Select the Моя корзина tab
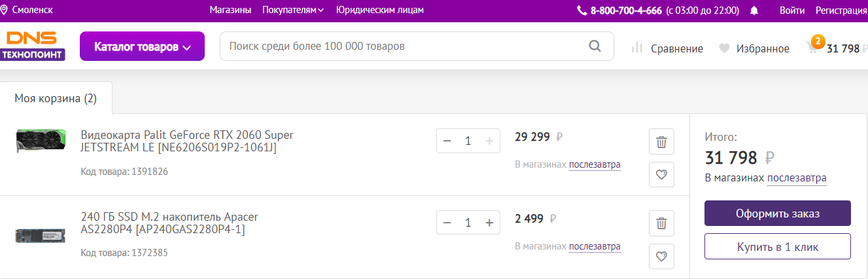Image resolution: width=868 pixels, height=279 pixels. [56, 99]
